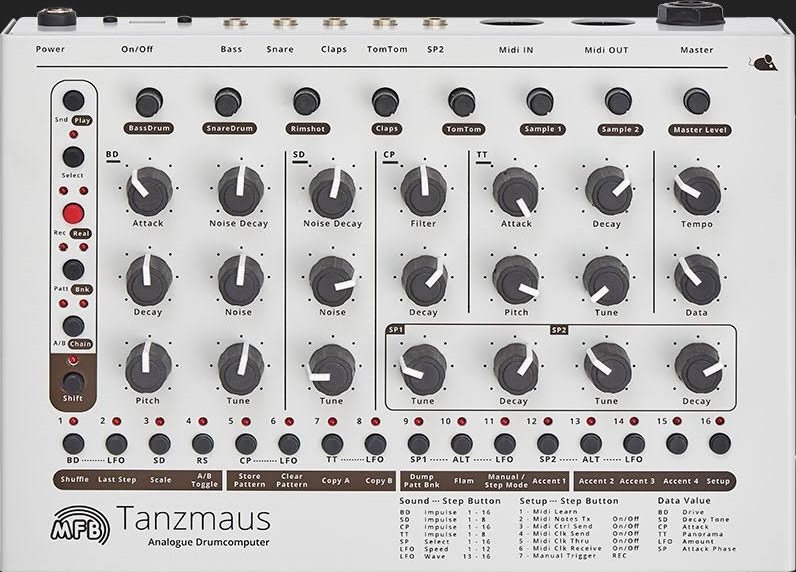
Task: Click the Midi IN port
Action: 512,23
